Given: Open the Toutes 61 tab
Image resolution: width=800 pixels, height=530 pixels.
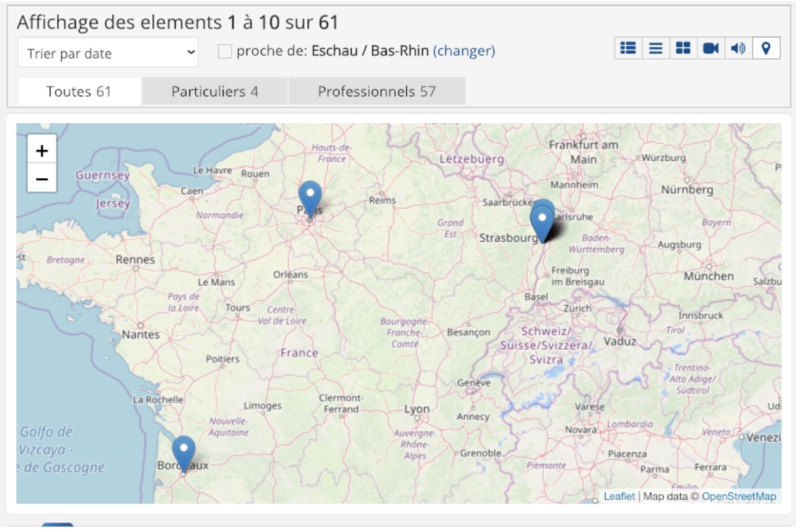Looking at the screenshot, I should [x=79, y=91].
